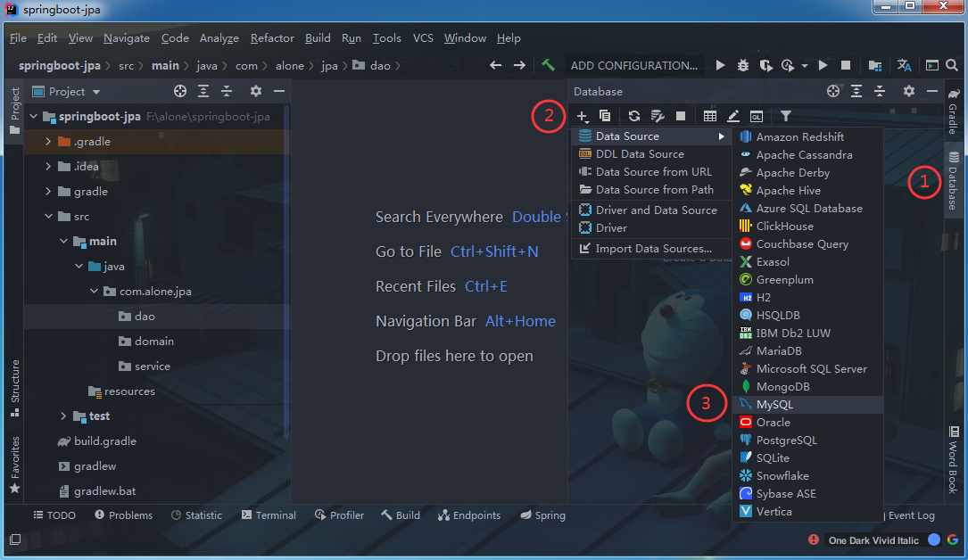The width and height of the screenshot is (968, 560).
Task: Open the VCS menu
Action: click(423, 37)
